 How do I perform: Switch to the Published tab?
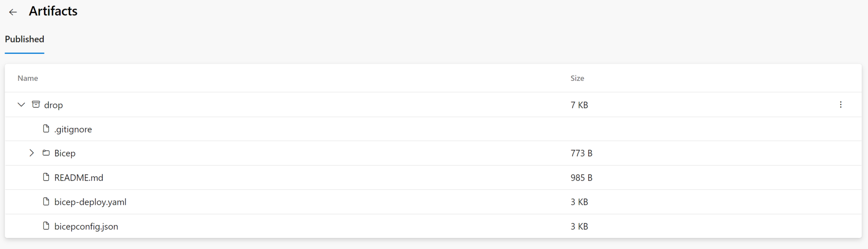coord(25,39)
